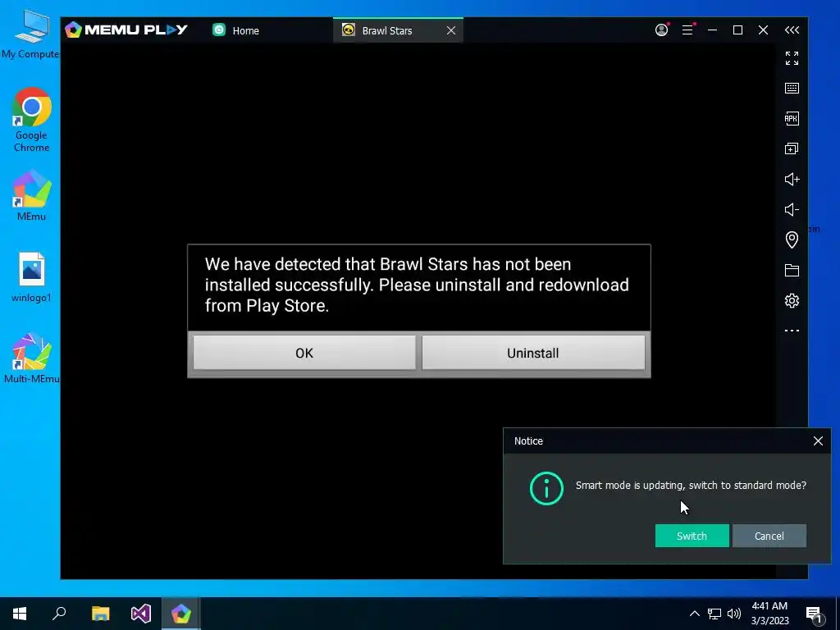Screen dimensions: 840x630
Task: Open the MEmu user account icon
Action: coord(662,30)
